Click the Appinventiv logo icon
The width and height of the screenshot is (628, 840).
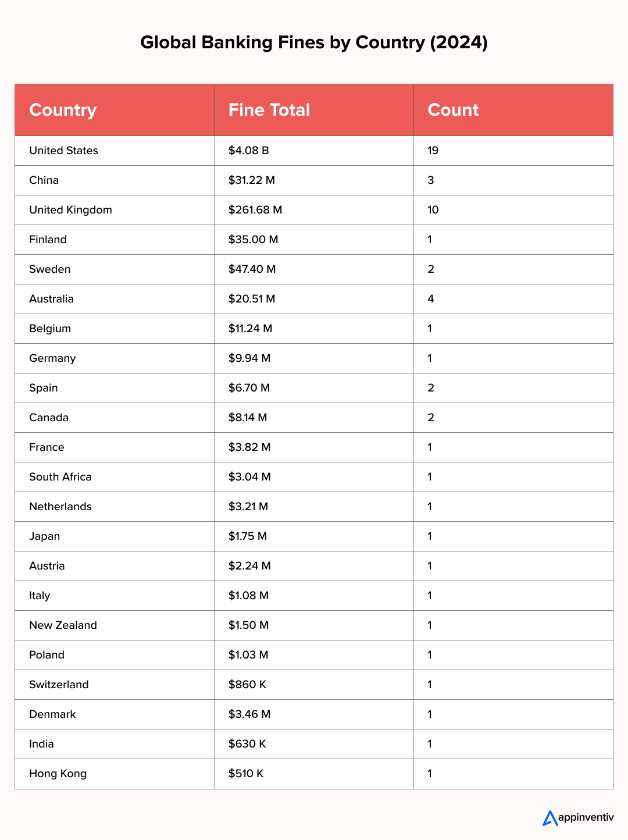pyautogui.click(x=549, y=818)
